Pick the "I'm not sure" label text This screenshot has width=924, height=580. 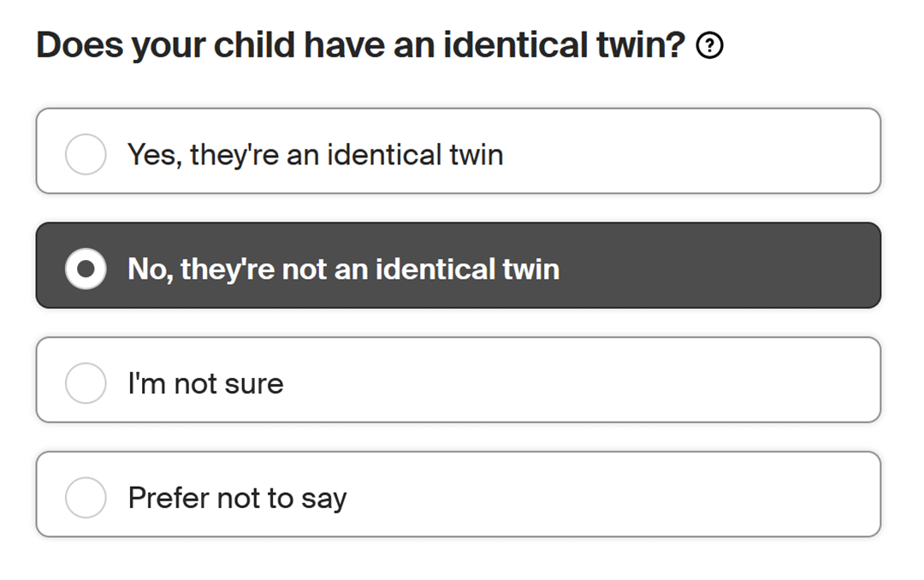coord(205,383)
